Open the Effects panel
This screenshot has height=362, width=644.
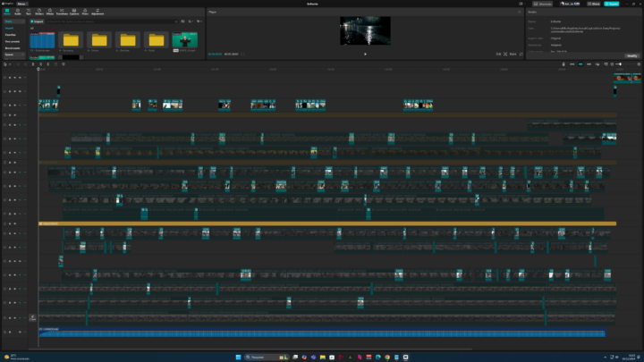click(x=50, y=13)
